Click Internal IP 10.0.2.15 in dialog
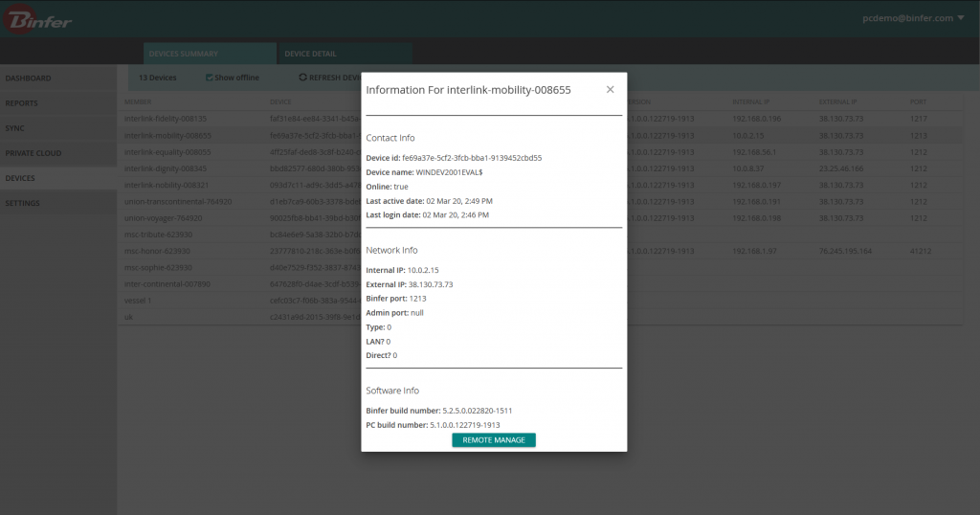The image size is (980, 515). (423, 271)
